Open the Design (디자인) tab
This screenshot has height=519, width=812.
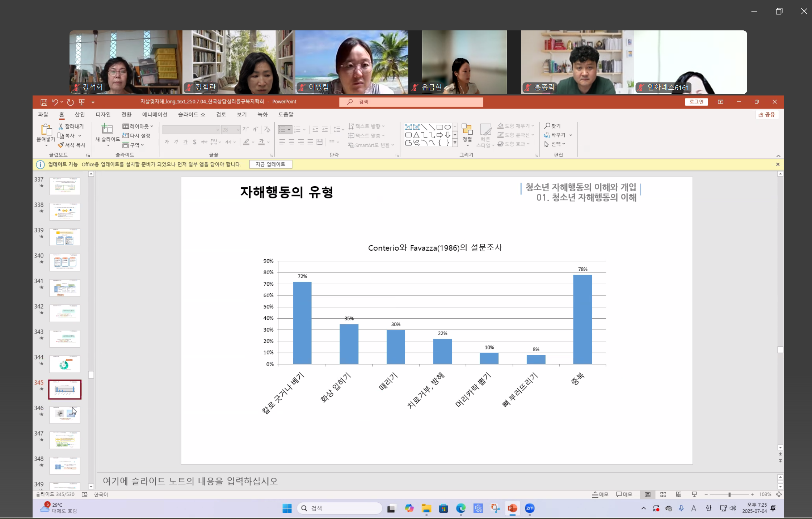click(x=103, y=115)
